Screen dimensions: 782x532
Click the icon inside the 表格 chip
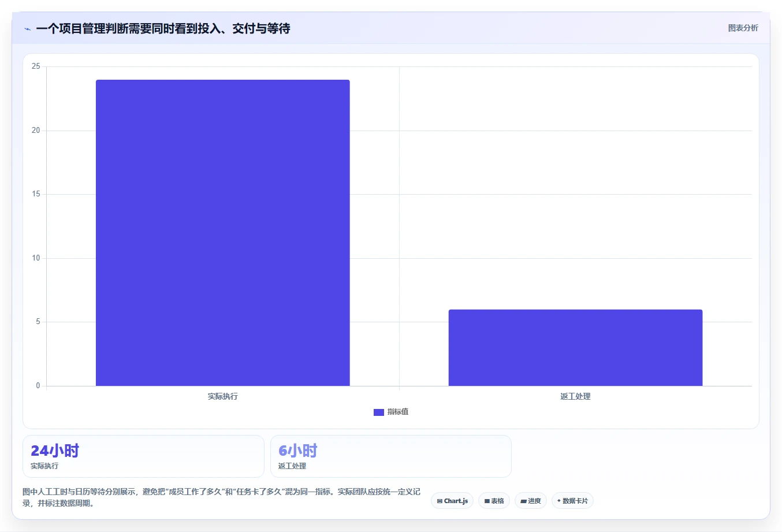click(487, 501)
